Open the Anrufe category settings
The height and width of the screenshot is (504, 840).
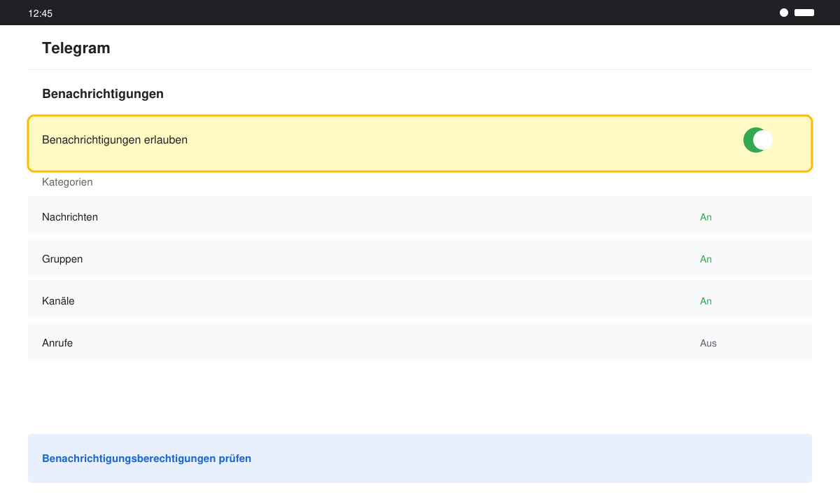click(420, 341)
